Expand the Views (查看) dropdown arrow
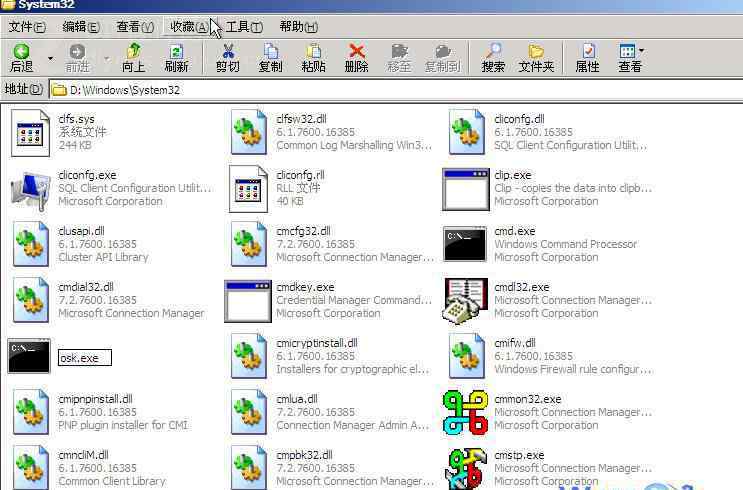This screenshot has width=743, height=490. coord(641,50)
